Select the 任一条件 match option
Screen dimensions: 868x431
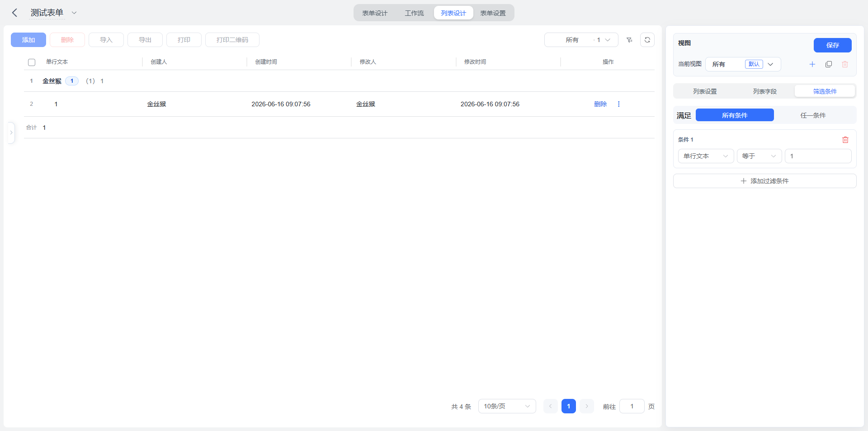point(813,115)
